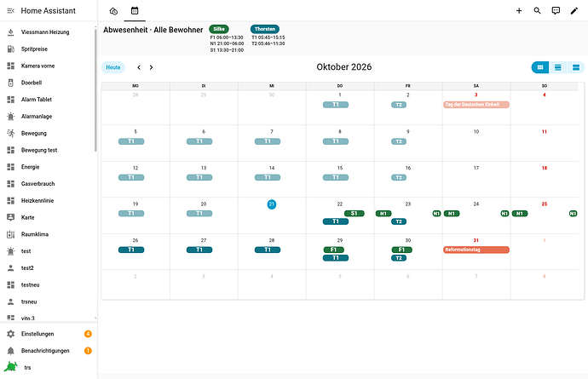Toggle Silke resident filter chip
This screenshot has height=379, width=588.
click(x=219, y=29)
